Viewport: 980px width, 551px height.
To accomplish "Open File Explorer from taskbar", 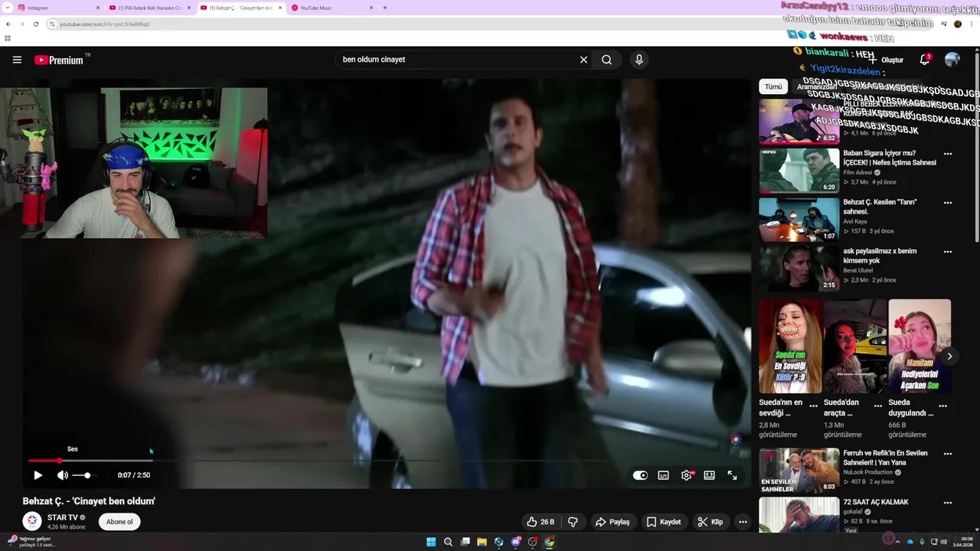I will 482,542.
